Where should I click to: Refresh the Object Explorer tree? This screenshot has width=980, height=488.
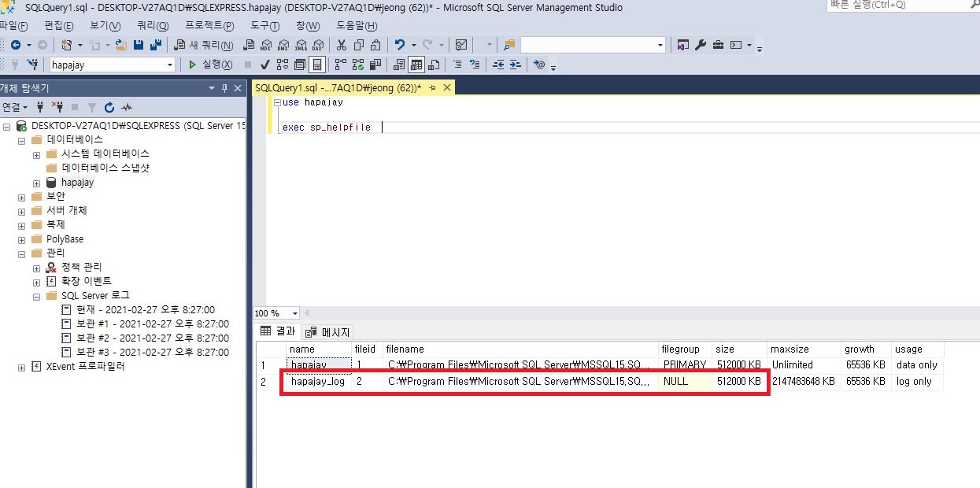click(109, 107)
